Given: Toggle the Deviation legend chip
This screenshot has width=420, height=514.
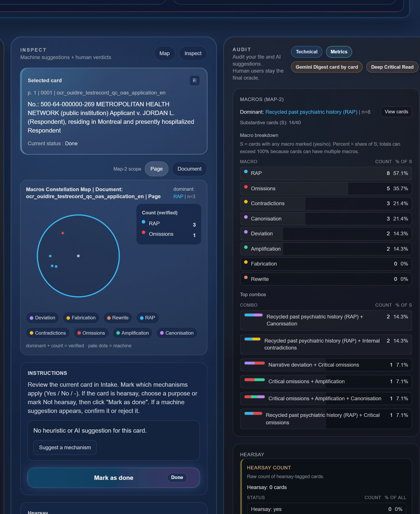Looking at the screenshot, I should point(42,318).
